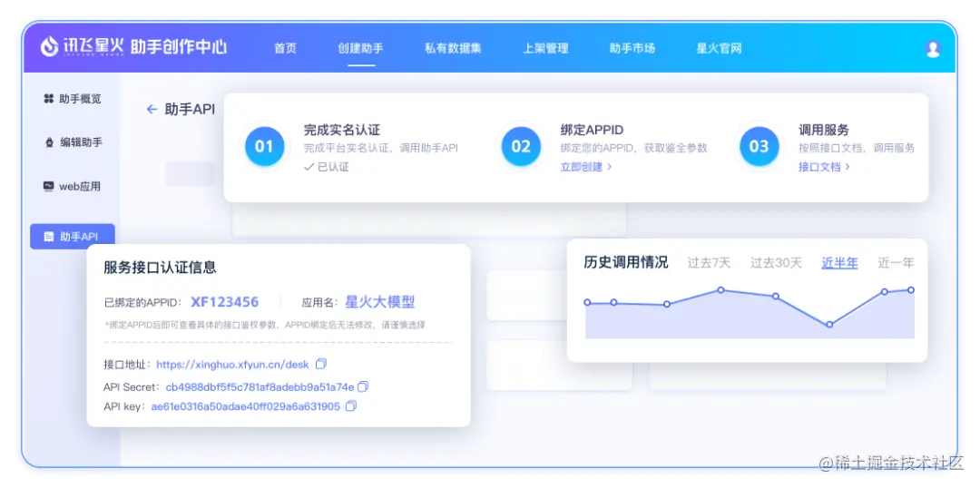Click the step 02 circle badge

pos(521,147)
